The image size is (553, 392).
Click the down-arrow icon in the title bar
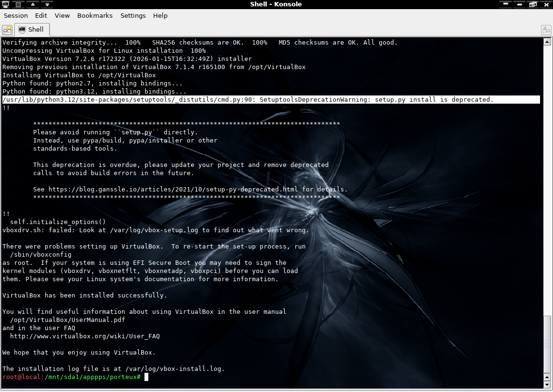(47, 4)
